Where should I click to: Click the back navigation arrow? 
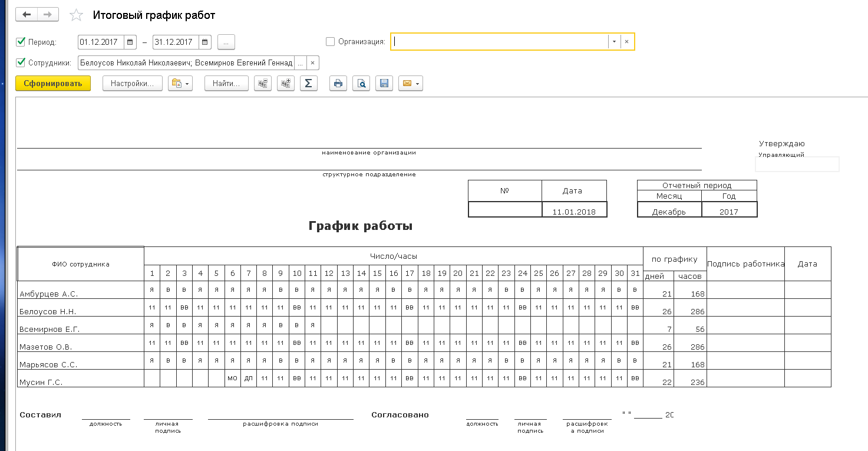point(27,15)
